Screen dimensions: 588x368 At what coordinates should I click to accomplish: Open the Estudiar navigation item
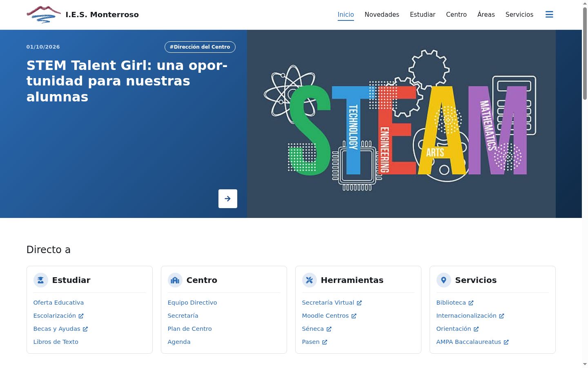click(423, 14)
